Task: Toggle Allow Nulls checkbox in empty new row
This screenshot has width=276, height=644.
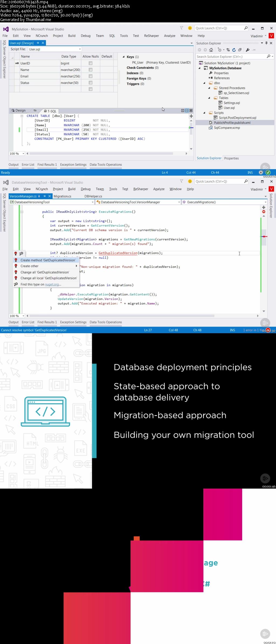Action: [x=91, y=89]
